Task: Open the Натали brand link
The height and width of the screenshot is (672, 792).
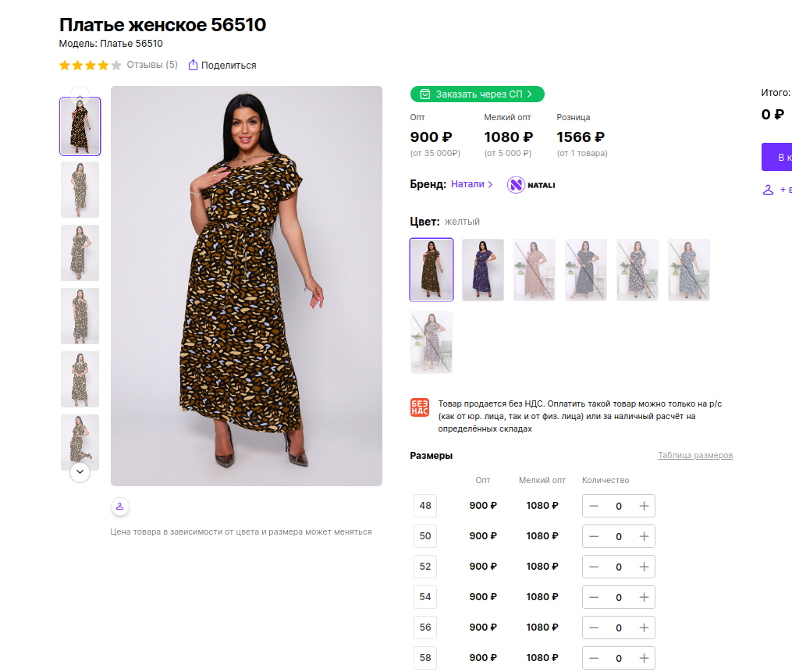Action: 471,184
